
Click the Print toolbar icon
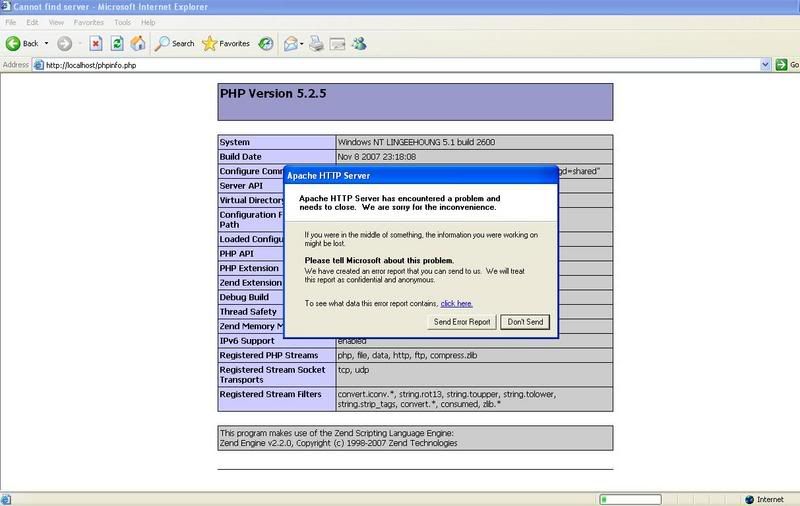point(316,43)
